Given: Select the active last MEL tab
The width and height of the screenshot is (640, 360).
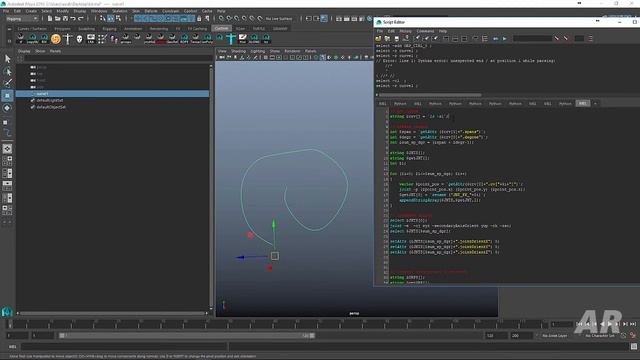Looking at the screenshot, I should coord(582,104).
